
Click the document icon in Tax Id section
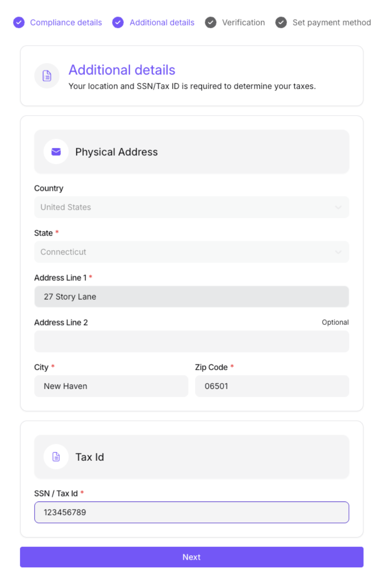56,457
